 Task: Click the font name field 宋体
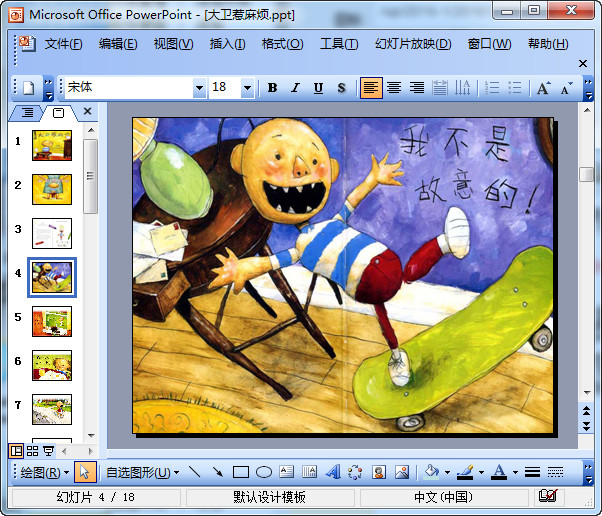(129, 88)
